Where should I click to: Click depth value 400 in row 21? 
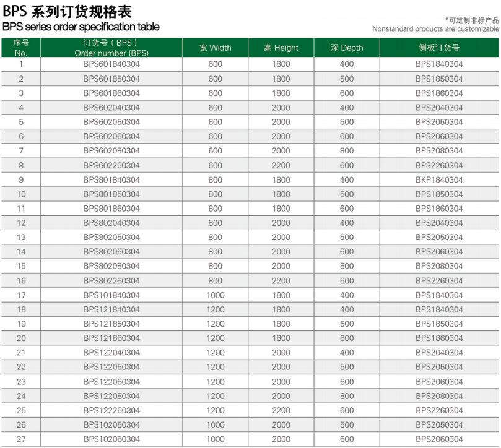[x=347, y=353]
